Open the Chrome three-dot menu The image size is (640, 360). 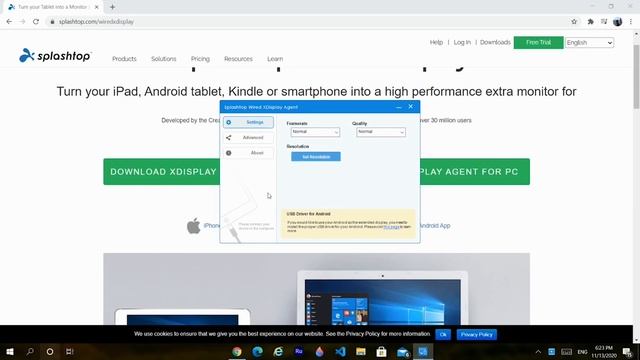pos(631,22)
